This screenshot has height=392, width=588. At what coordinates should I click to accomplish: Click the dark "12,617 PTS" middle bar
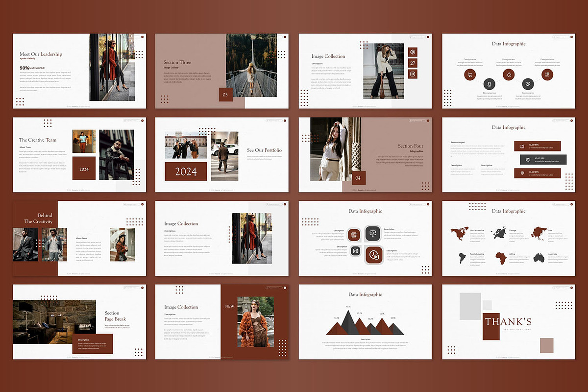click(x=543, y=159)
